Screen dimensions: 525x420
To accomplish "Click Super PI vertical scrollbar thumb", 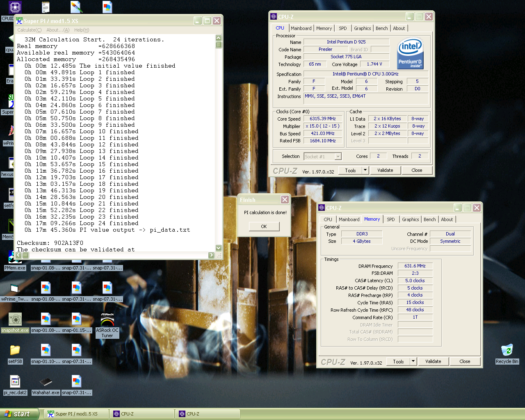I will click(219, 44).
